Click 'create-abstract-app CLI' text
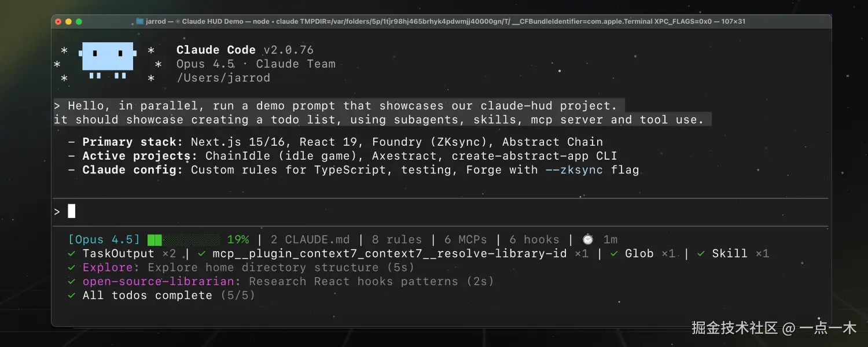The width and height of the screenshot is (868, 347). coord(534,156)
